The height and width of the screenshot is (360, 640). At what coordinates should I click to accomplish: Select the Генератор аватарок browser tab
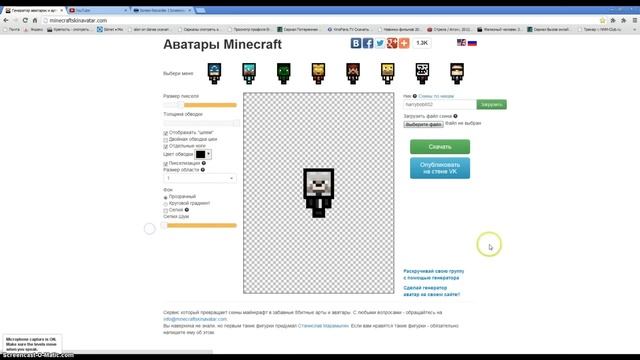click(34, 10)
